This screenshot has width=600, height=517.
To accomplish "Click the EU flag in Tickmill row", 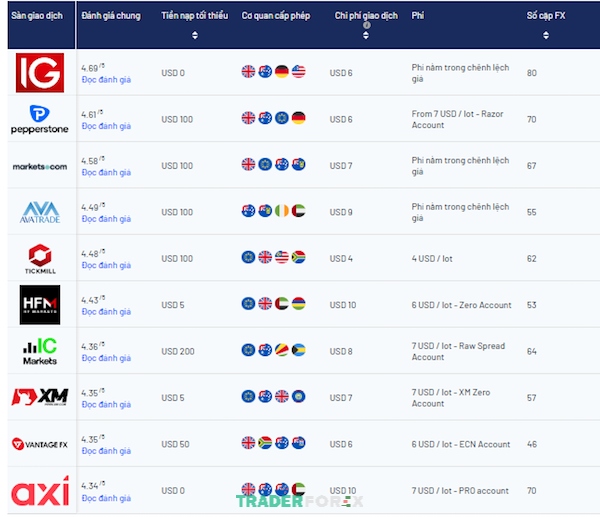I will [248, 257].
